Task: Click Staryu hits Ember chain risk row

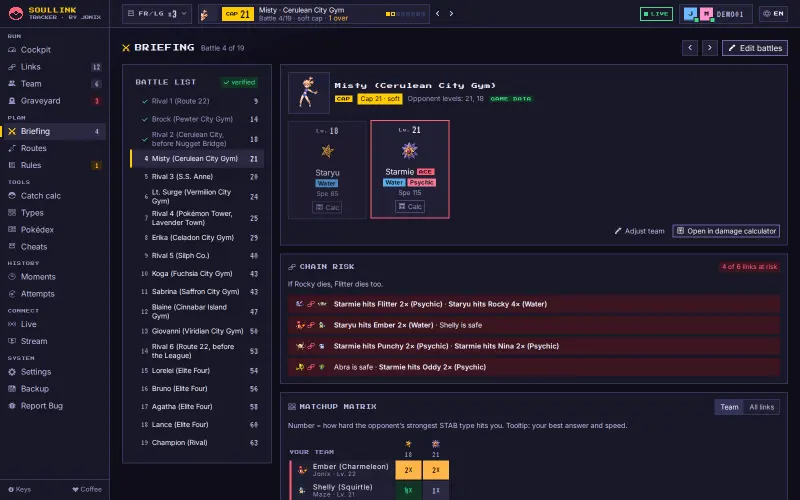Action: pyautogui.click(x=534, y=325)
